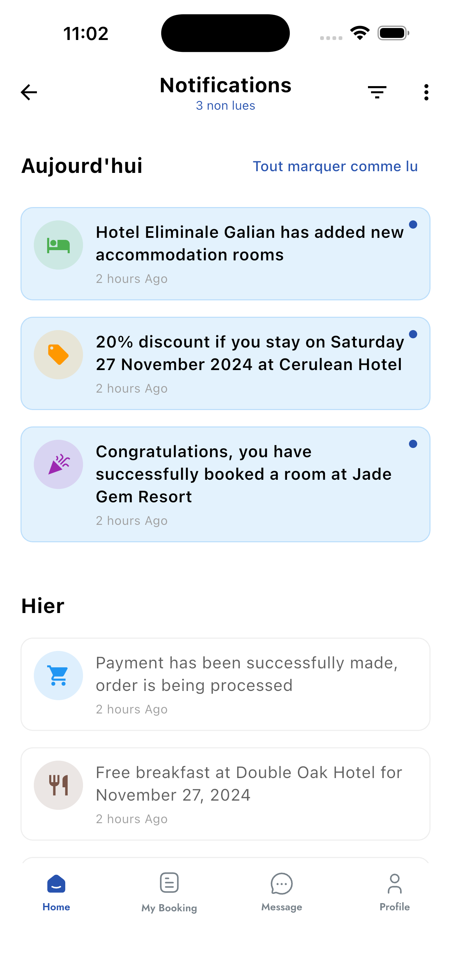Click unread dot on Jade Gem notification

(x=413, y=444)
